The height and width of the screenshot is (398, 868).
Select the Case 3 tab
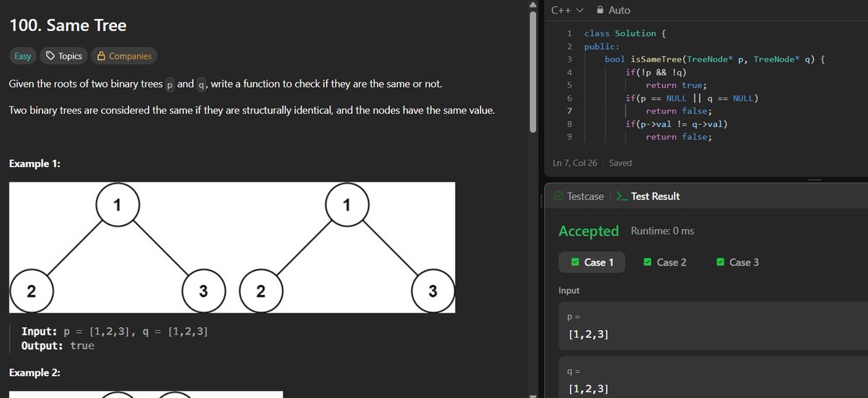(737, 262)
